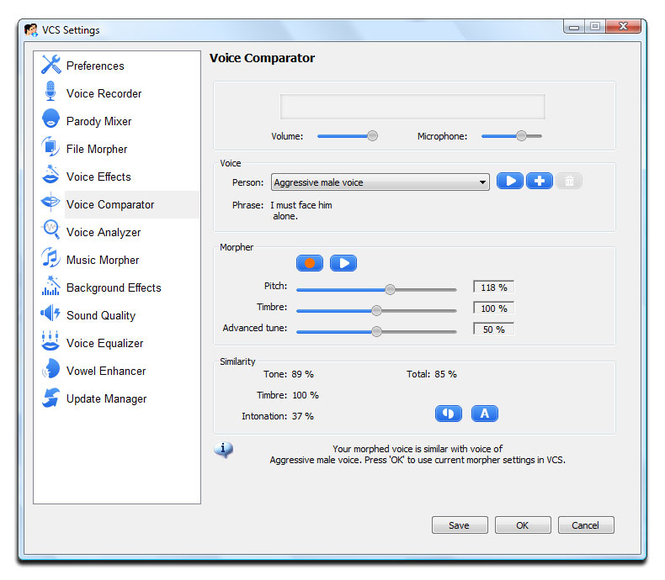This screenshot has width=665, height=580.
Task: Start recording with the Morpher record button
Action: point(310,263)
